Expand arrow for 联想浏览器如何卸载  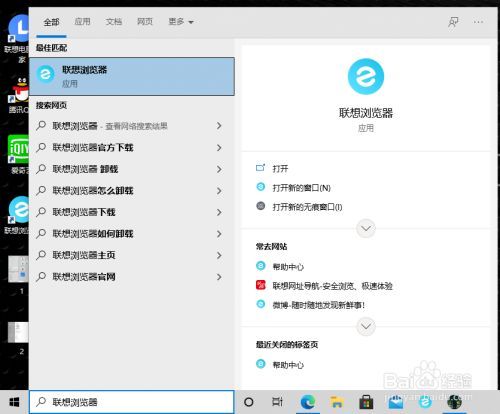point(219,234)
